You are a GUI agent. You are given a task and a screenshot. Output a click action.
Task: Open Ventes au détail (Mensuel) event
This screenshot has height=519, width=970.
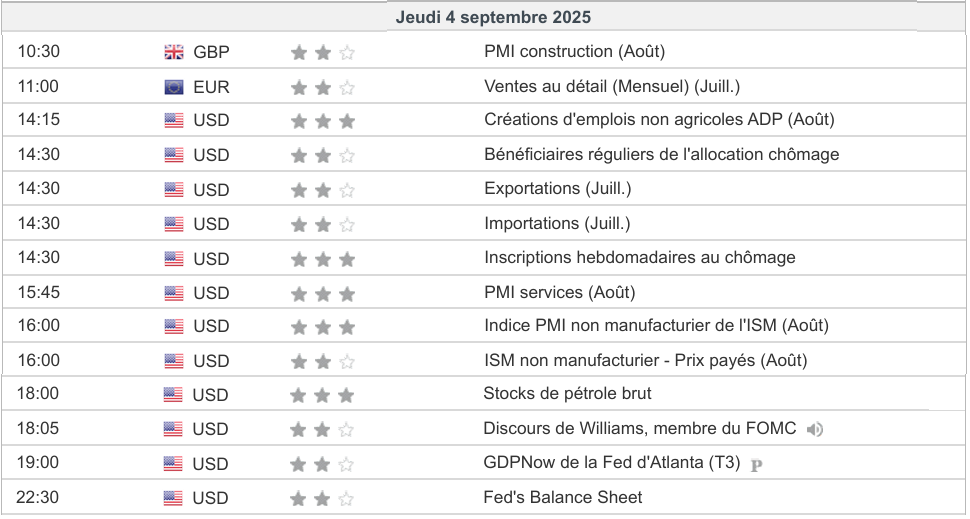click(x=612, y=87)
